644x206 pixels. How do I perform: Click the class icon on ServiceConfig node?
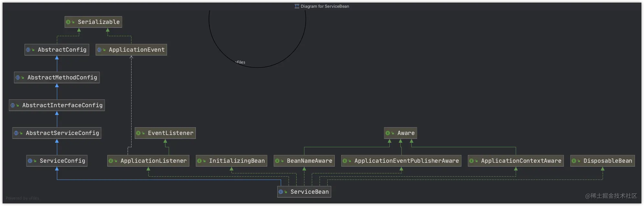pyautogui.click(x=30, y=161)
